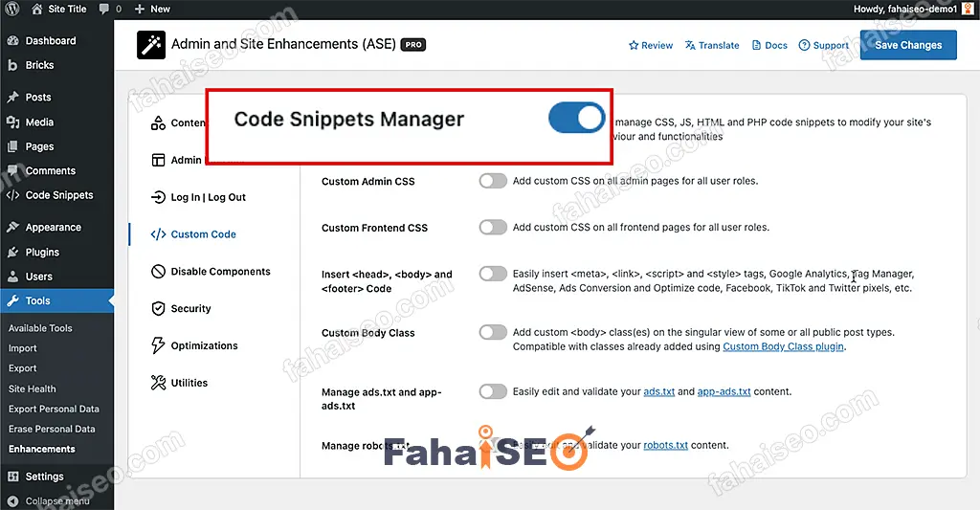980x510 pixels.
Task: Enable the Custom Admin CSS toggle
Action: [493, 181]
